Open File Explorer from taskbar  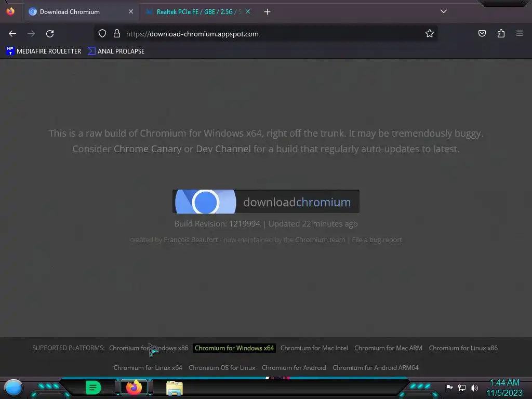pos(175,388)
